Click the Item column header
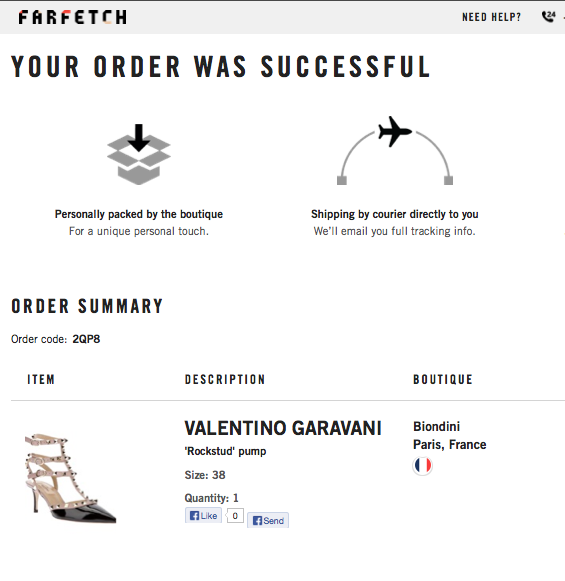The width and height of the screenshot is (565, 581). [x=41, y=379]
